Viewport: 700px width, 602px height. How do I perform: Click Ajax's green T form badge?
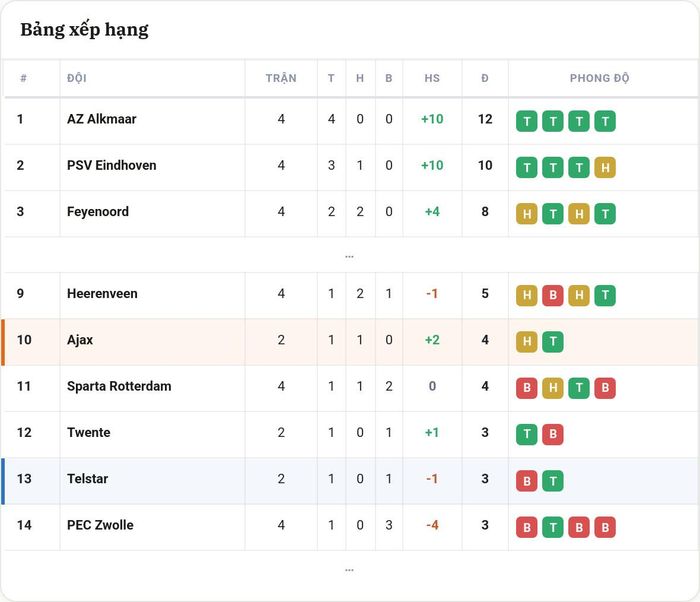coord(553,342)
